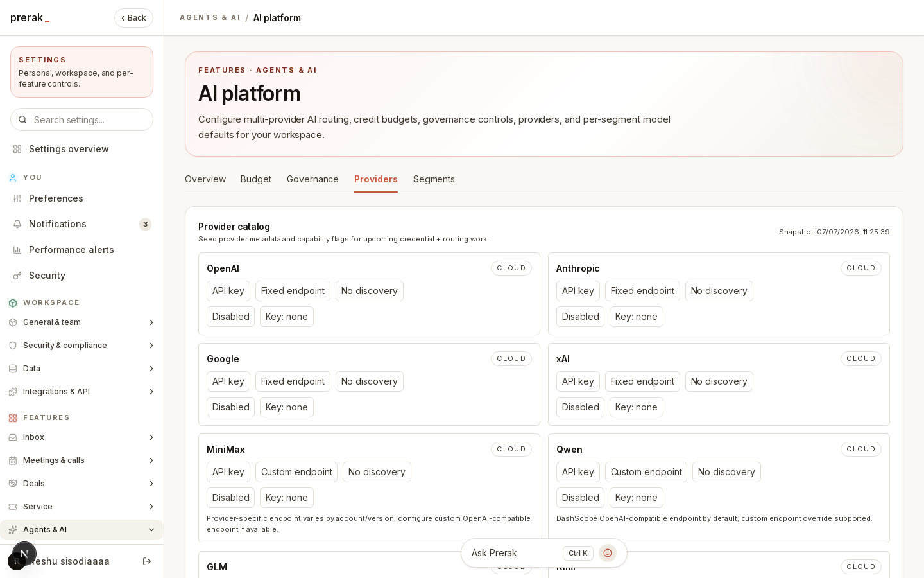The height and width of the screenshot is (578, 924).
Task: Click Custom endpoint chip on MiniMax card
Action: coord(296,472)
